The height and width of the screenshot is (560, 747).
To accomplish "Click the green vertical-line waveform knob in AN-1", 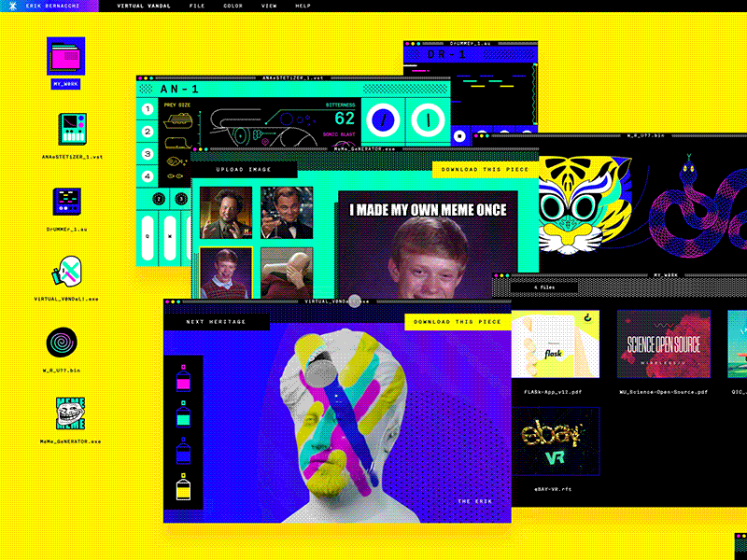I will tap(428, 119).
